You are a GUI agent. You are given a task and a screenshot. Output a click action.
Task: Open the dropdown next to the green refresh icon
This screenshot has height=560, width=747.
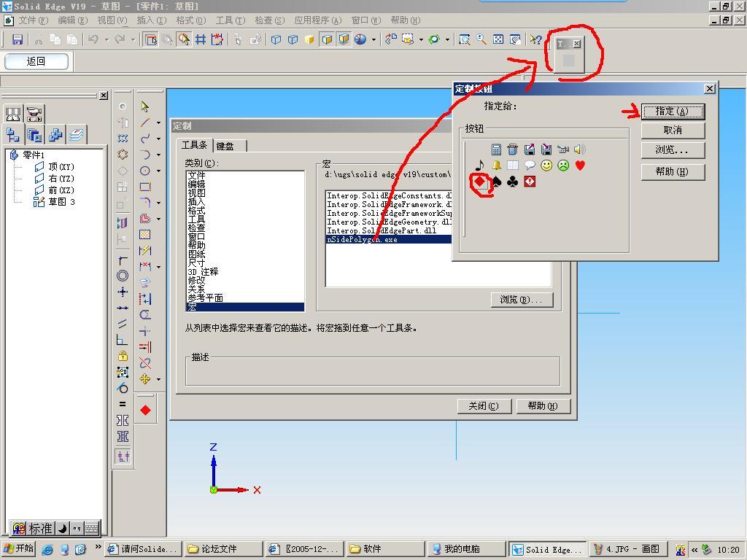(x=447, y=39)
